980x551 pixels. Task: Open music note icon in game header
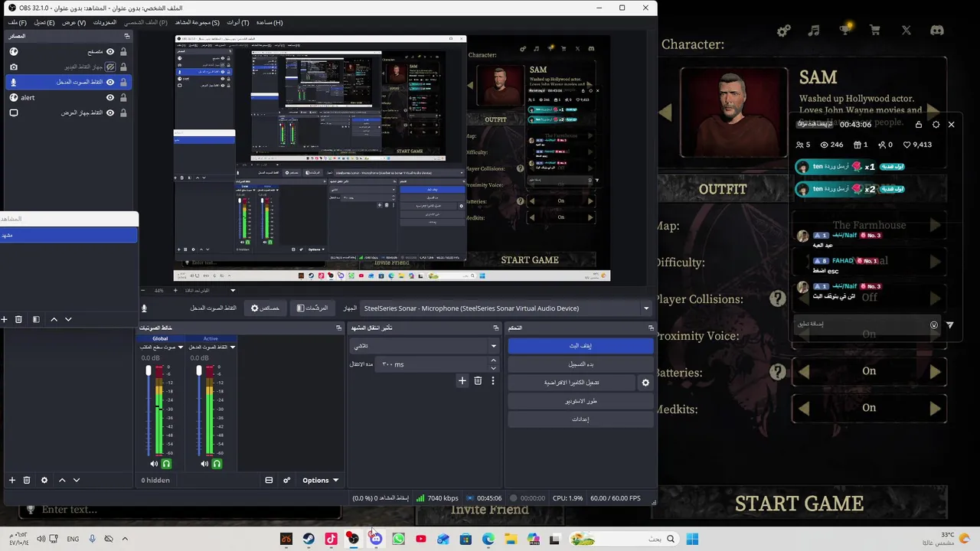pyautogui.click(x=814, y=31)
